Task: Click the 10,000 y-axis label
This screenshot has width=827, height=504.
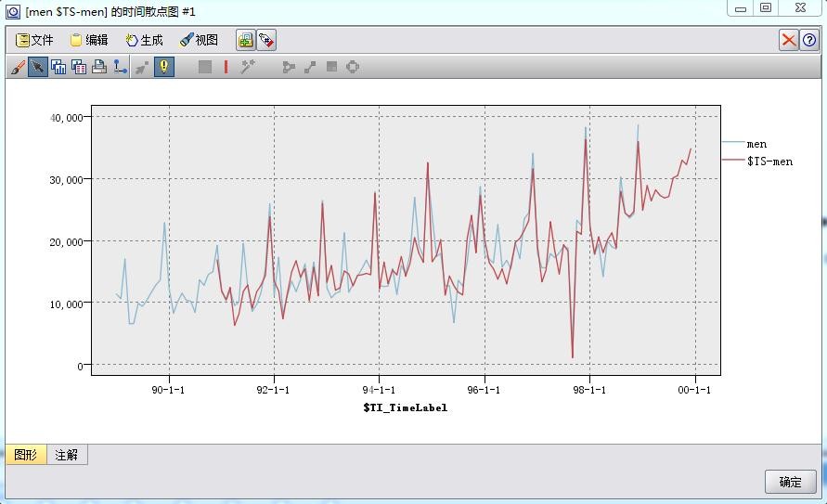Action: tap(67, 304)
